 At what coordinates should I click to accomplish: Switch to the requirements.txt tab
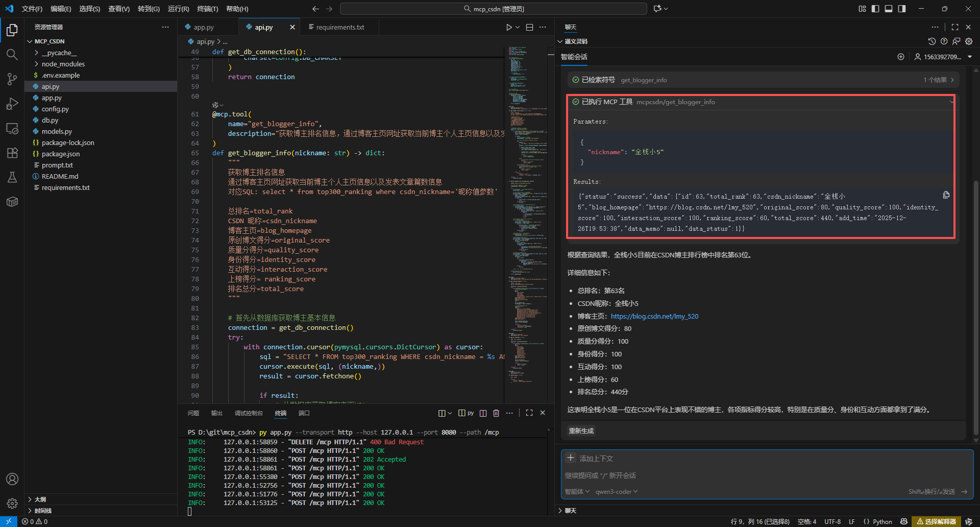(340, 27)
